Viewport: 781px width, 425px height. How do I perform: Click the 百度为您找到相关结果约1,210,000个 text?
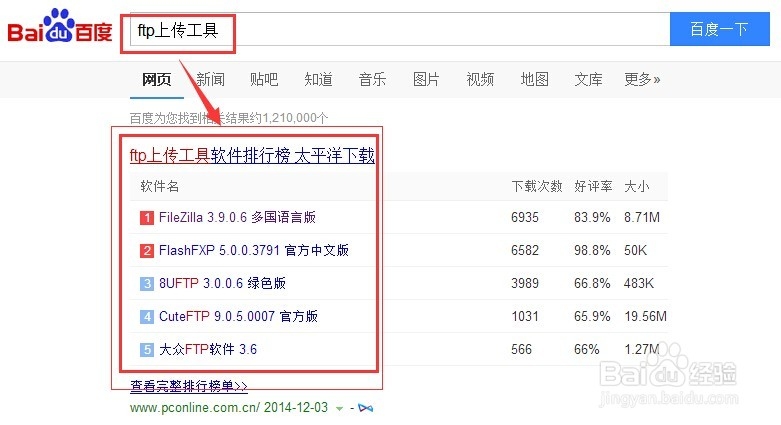229,118
